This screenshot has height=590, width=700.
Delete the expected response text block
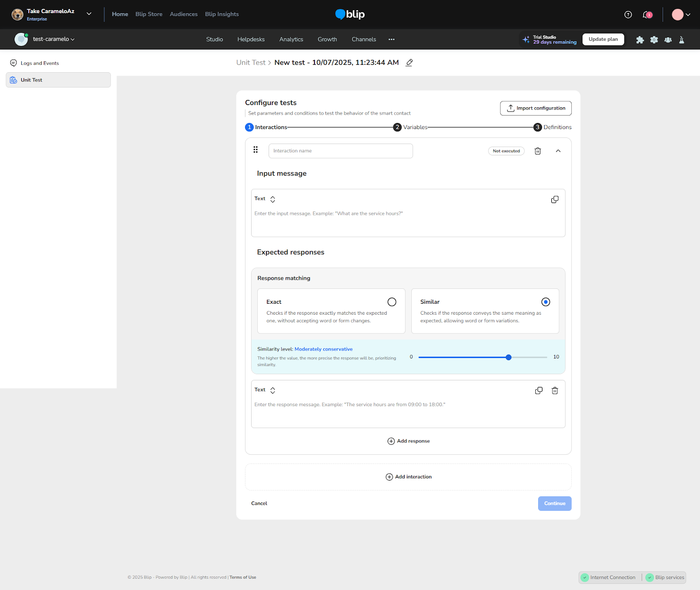(554, 390)
